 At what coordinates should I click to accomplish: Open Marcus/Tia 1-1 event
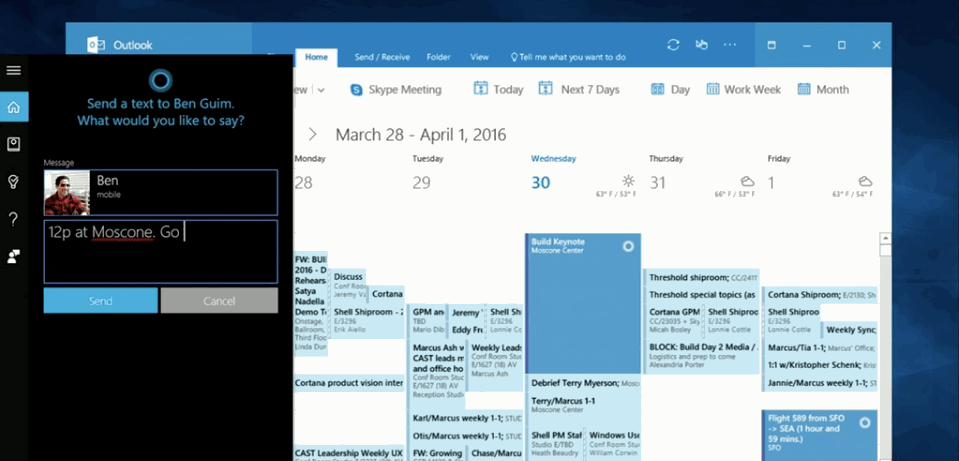(820, 348)
